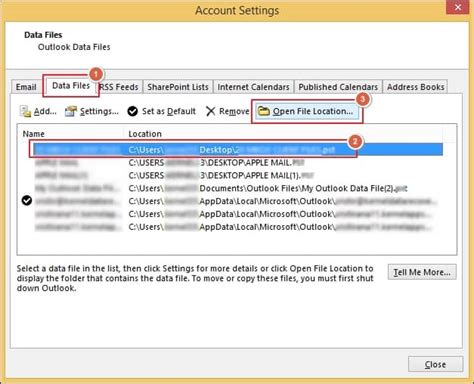Click the Close button at the bottom
Viewport: 474px width, 384px height.
coord(435,364)
